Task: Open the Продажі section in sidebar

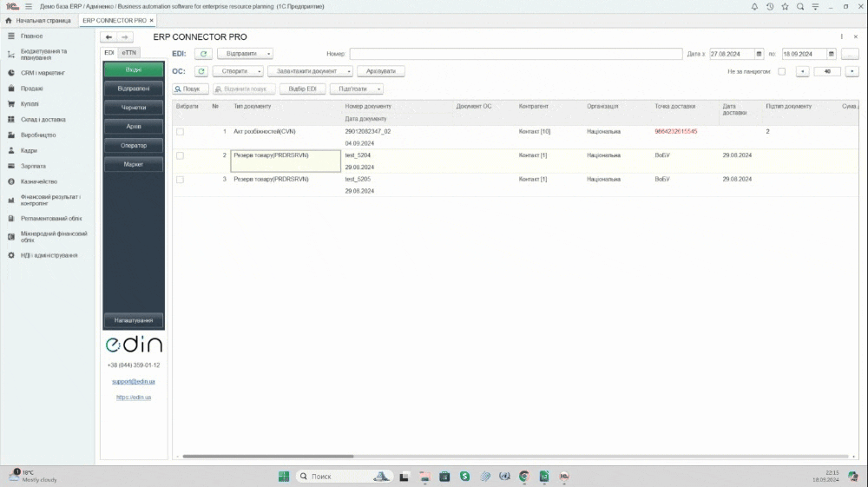Action: pos(32,89)
